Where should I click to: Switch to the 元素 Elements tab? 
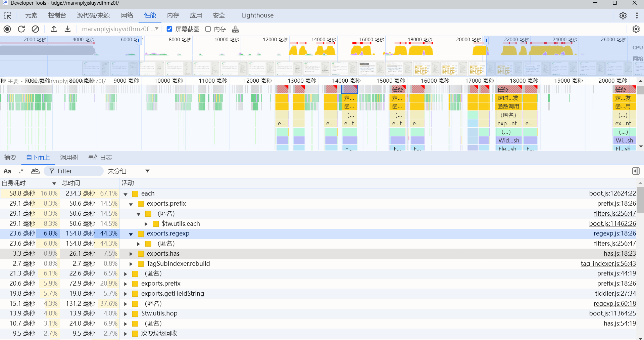pyautogui.click(x=31, y=15)
